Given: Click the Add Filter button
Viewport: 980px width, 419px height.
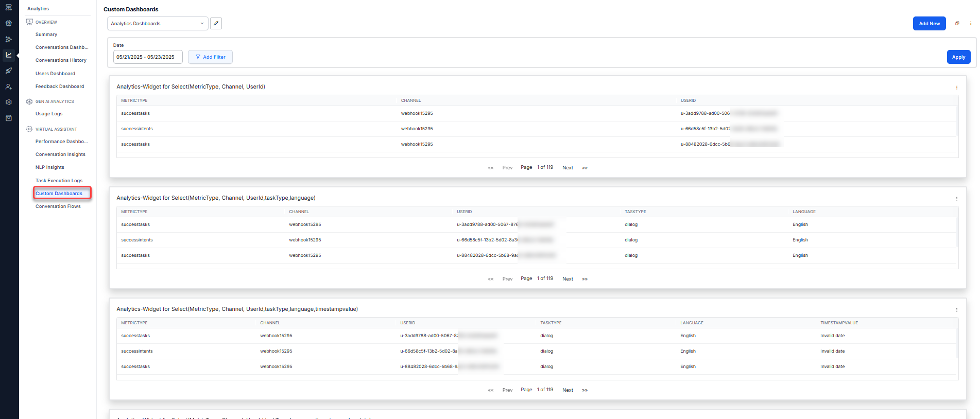Looking at the screenshot, I should [x=210, y=57].
